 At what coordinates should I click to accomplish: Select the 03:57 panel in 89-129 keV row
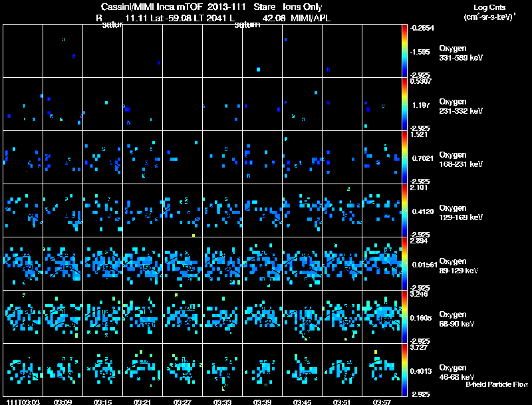pyautogui.click(x=382, y=263)
